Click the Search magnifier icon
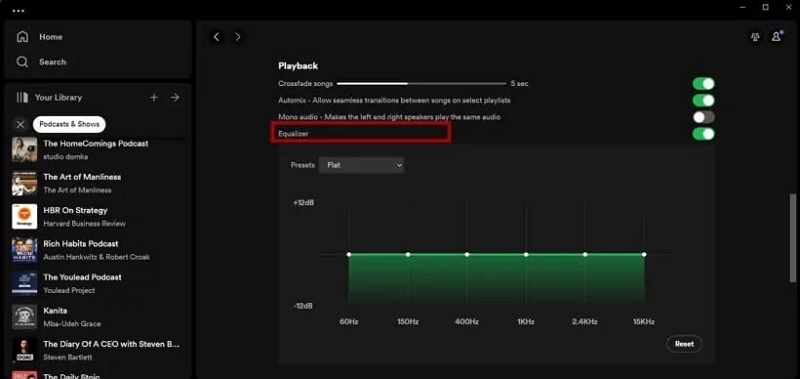Screen dimensions: 800x379 coord(22,62)
